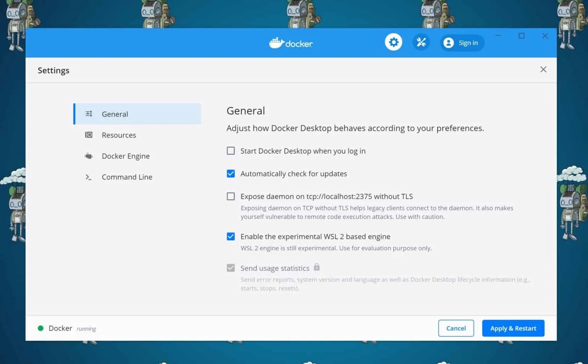The image size is (588, 364).
Task: Click the Resources disk icon in sidebar
Action: coord(89,135)
